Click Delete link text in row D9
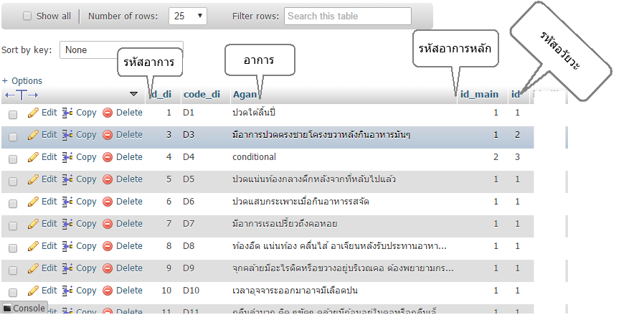The image size is (644, 315). point(129,268)
